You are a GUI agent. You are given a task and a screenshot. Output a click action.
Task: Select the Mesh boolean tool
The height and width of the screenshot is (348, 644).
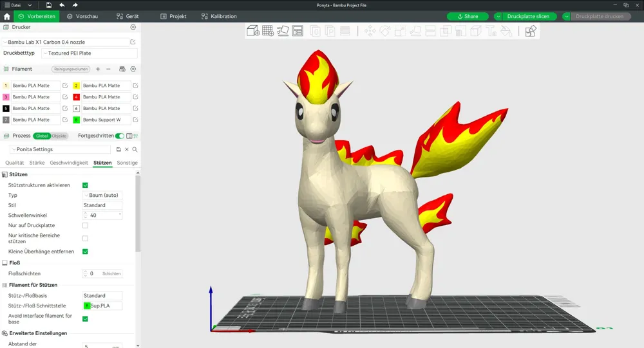(446, 31)
